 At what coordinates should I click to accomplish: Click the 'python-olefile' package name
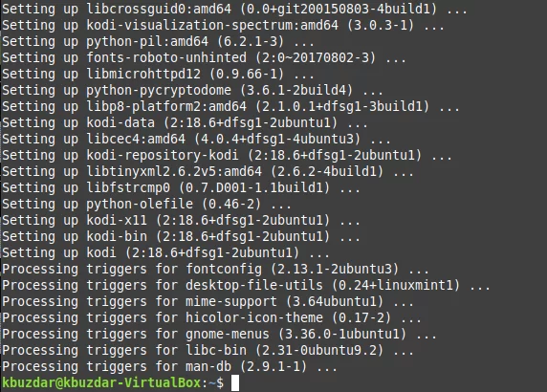click(140, 204)
